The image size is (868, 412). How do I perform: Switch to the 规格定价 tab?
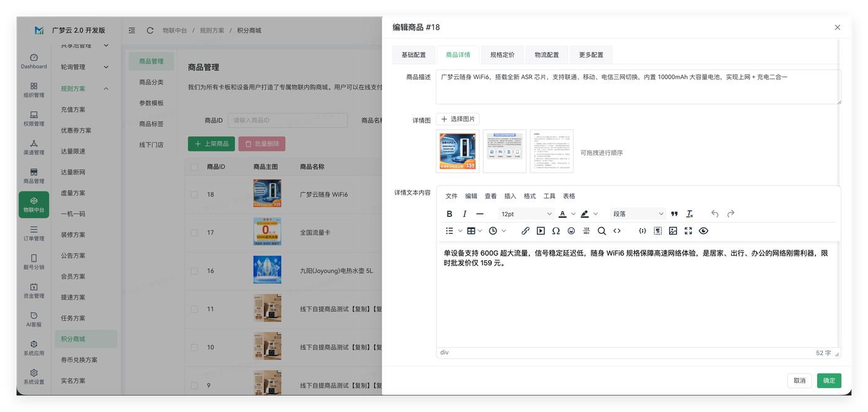[x=502, y=55]
